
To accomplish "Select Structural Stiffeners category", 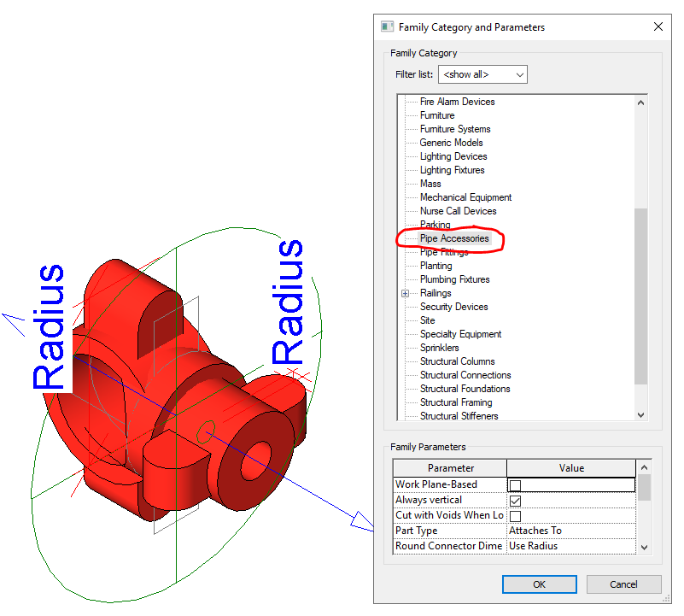I will click(x=459, y=416).
